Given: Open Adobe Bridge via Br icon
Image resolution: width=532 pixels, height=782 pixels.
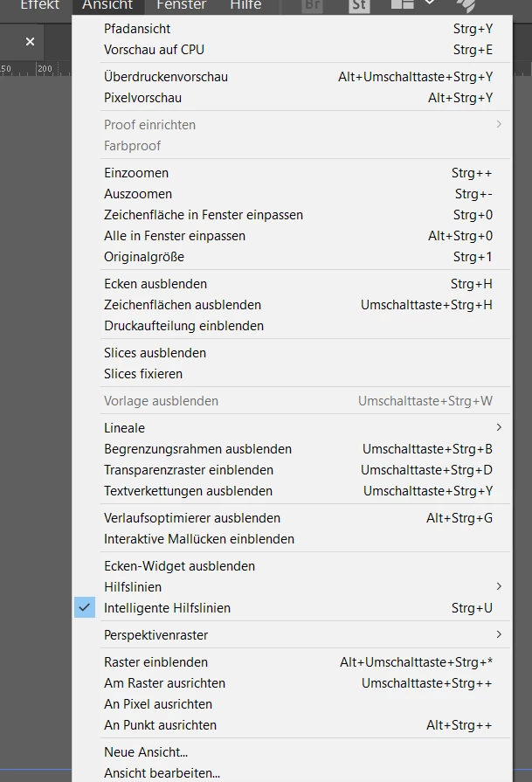Looking at the screenshot, I should click(x=313, y=6).
